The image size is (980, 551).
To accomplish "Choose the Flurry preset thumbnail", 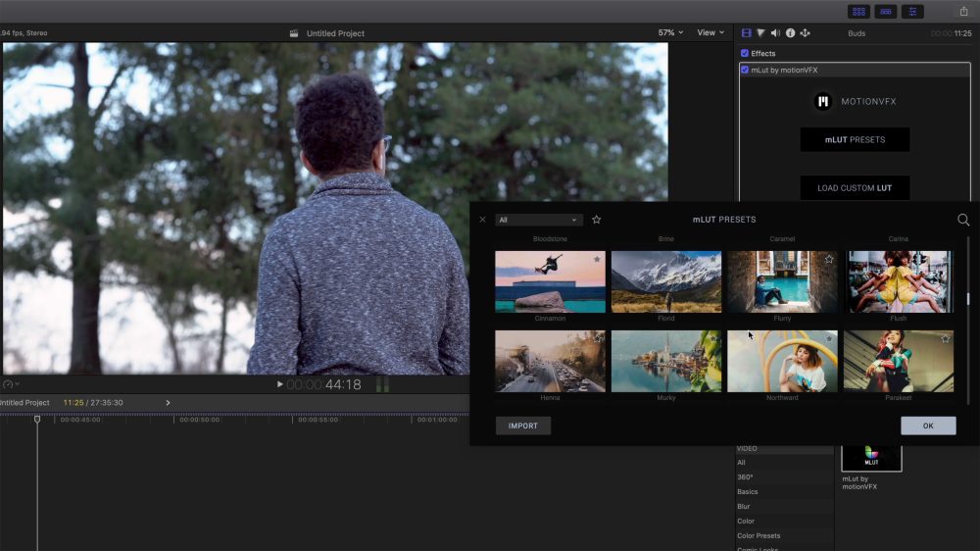I will 782,282.
